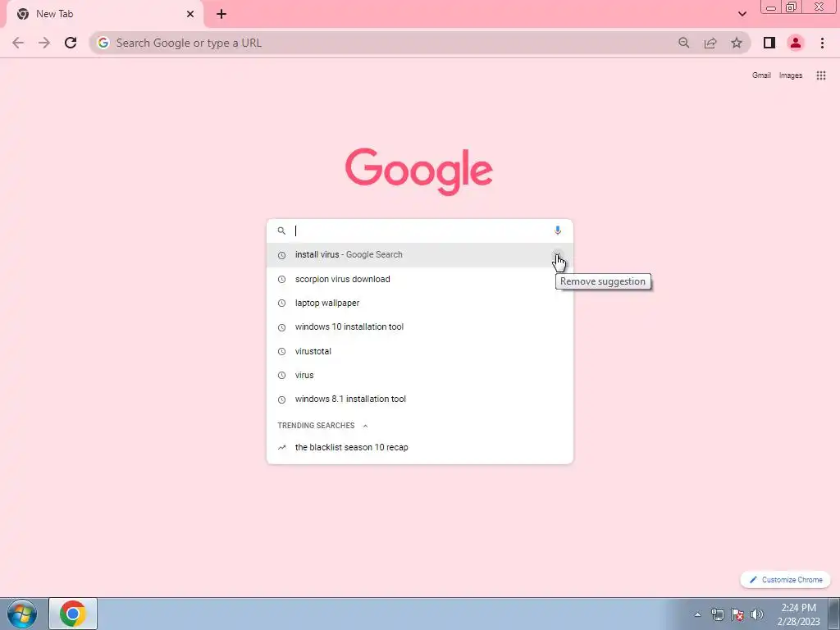The image size is (840, 630).
Task: Click the Google search input box
Action: [x=419, y=231]
